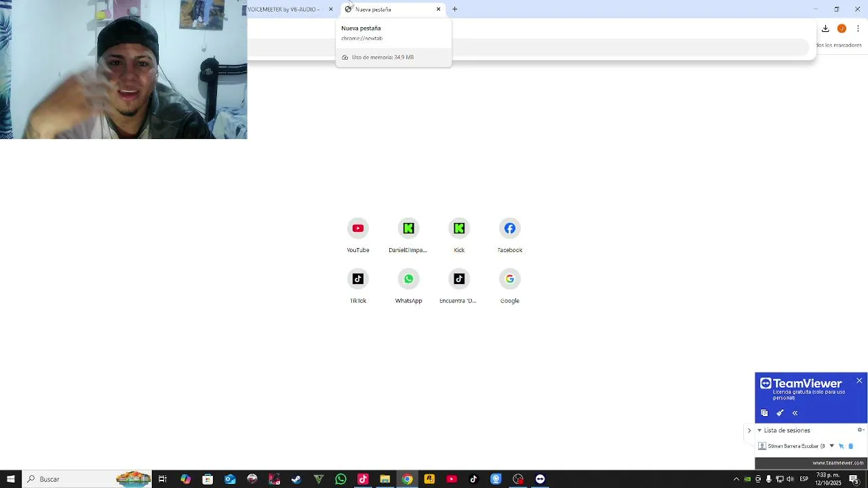Open Chrome downloads icon
The width and height of the screenshot is (868, 488).
point(825,28)
